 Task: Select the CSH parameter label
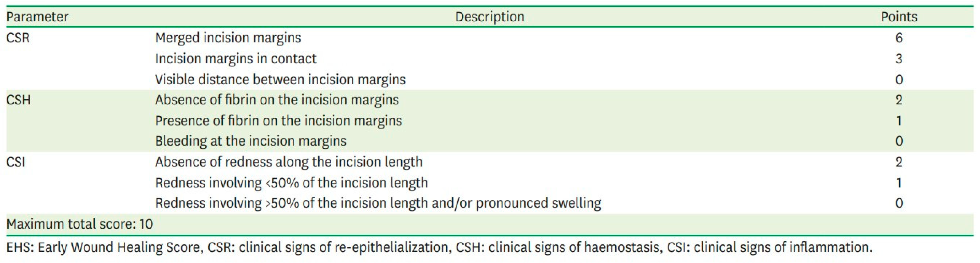[x=18, y=100]
